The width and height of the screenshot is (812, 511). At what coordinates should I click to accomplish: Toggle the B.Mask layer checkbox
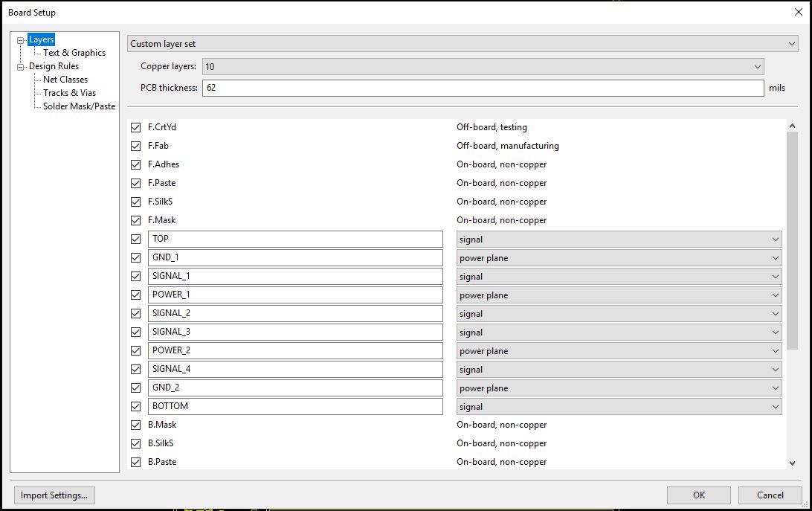click(135, 425)
